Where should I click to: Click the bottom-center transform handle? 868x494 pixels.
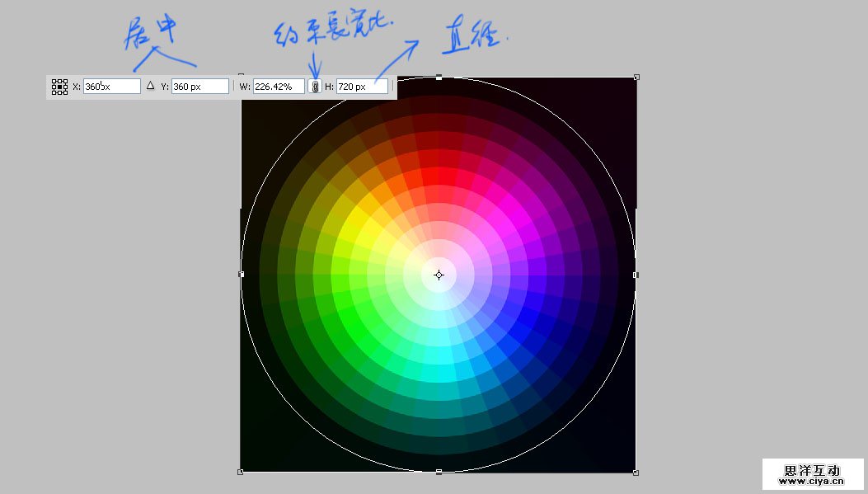coord(439,472)
